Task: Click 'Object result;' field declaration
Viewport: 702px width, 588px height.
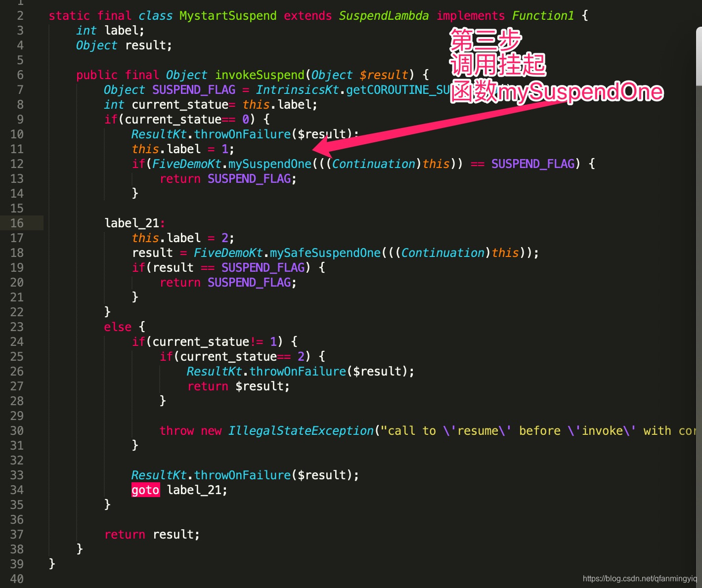Action: click(x=124, y=45)
